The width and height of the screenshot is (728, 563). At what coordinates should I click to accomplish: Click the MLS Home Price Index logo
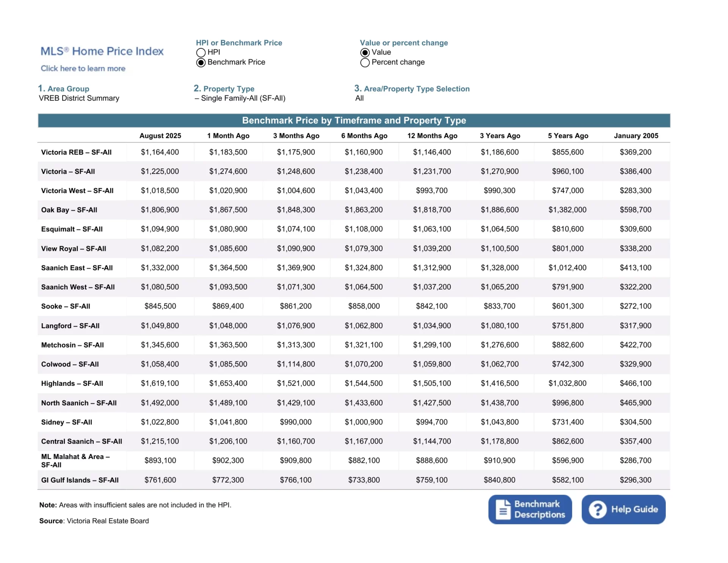click(x=102, y=51)
